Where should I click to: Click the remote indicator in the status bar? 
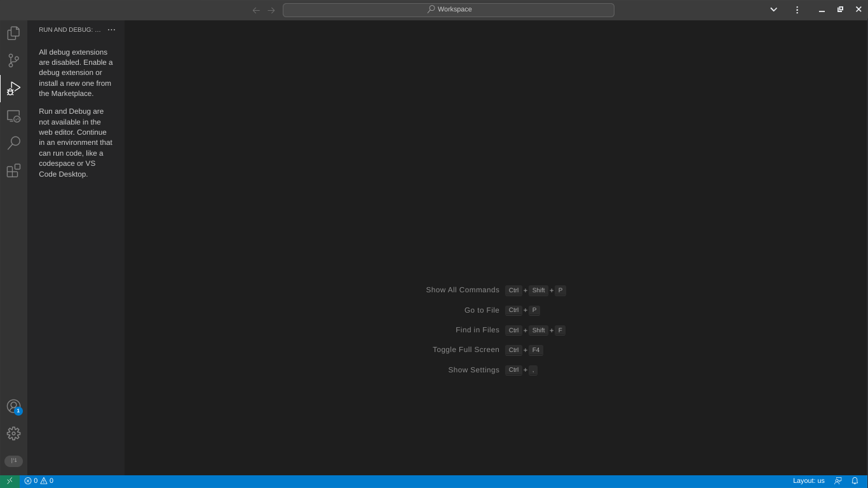[9, 481]
